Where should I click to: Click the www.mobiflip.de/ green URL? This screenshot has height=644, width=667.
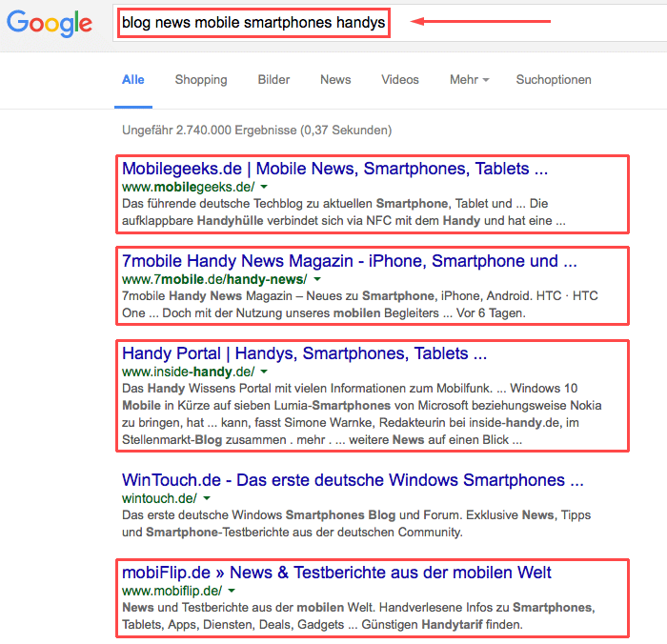pos(172,591)
